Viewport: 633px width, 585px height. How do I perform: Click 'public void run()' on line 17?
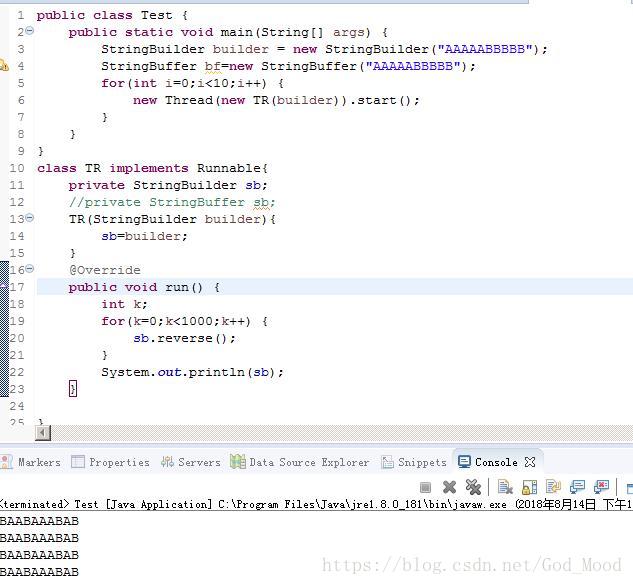click(x=136, y=287)
